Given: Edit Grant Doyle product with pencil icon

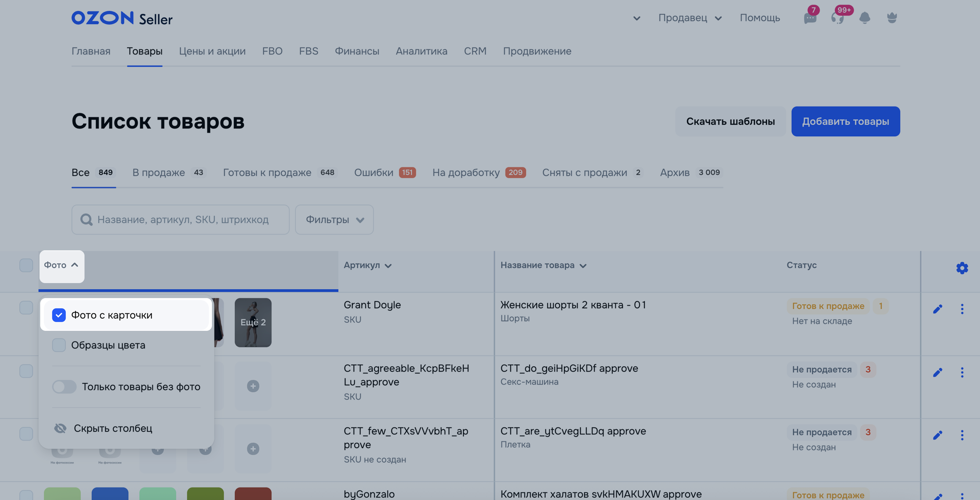Looking at the screenshot, I should [937, 308].
